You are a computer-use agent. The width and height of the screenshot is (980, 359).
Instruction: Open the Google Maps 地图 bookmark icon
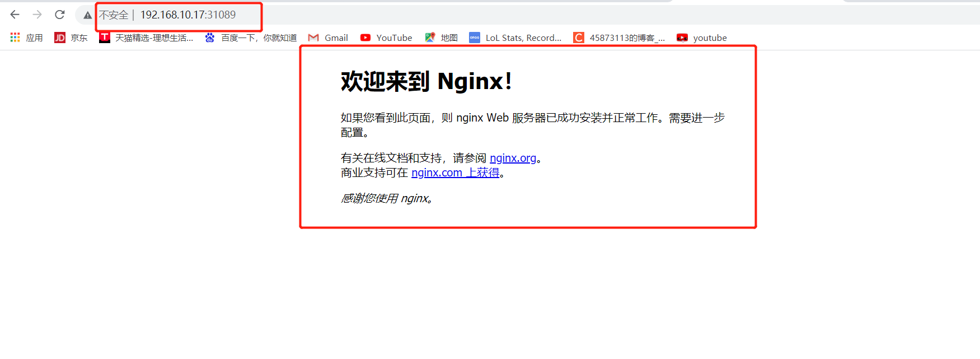430,38
